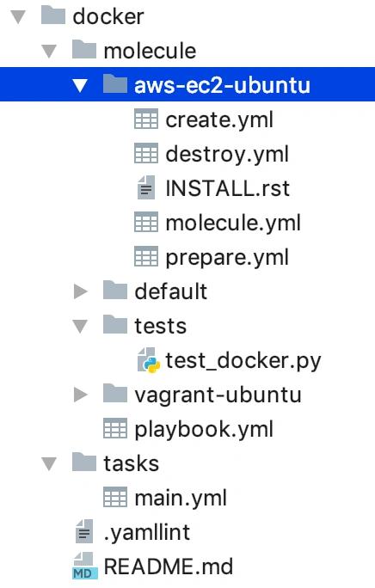This screenshot has height=588, width=375.
Task: Click the destroy.yml YAML file icon
Action: click(146, 153)
